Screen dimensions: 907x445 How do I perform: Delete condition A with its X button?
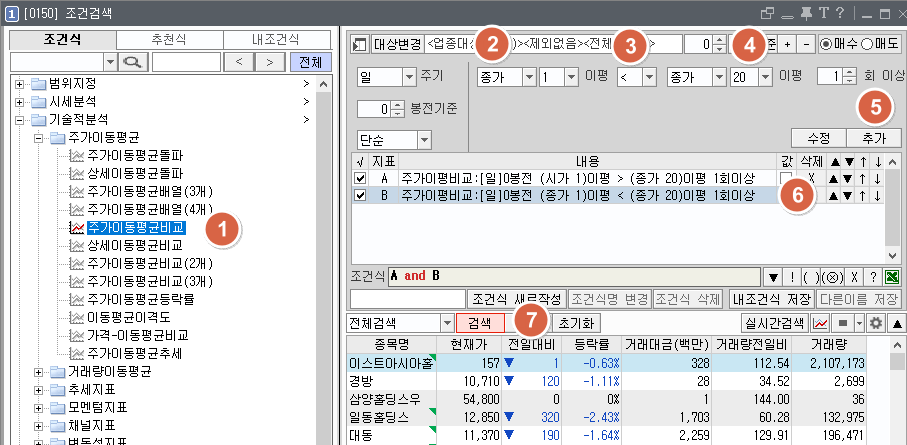811,178
